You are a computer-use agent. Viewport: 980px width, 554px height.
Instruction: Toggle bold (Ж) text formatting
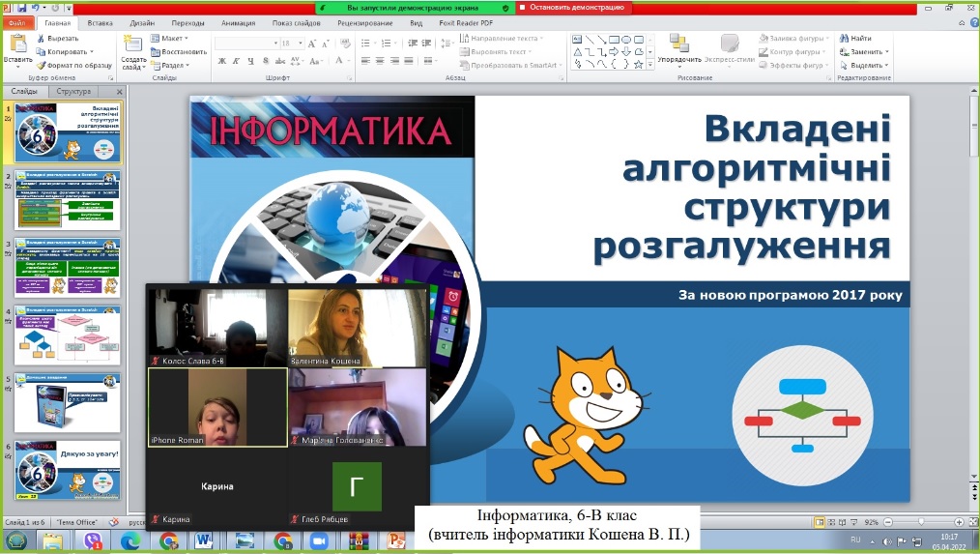(222, 61)
